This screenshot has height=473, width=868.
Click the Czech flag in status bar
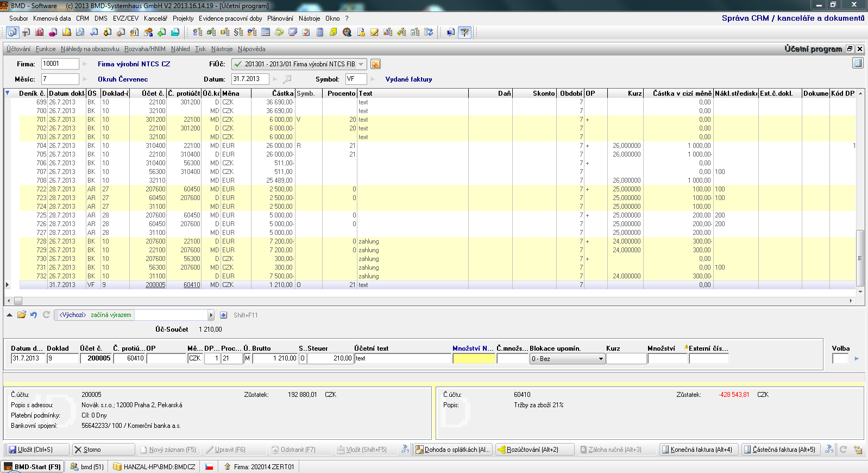[209, 467]
